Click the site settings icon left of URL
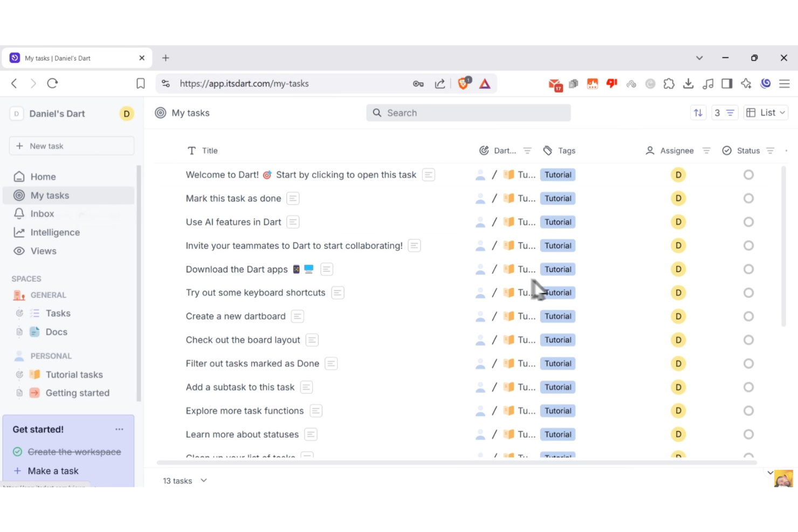Viewport: 798px width, 532px height. (x=166, y=84)
